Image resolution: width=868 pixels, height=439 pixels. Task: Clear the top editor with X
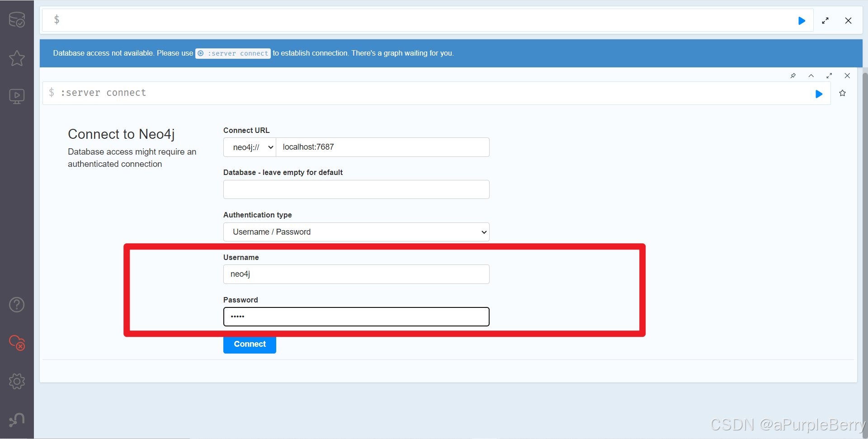(848, 21)
